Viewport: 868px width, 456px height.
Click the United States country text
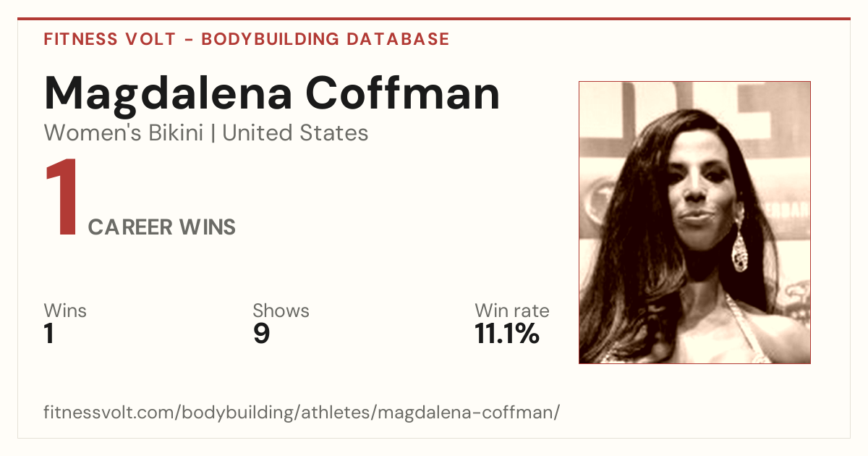click(x=295, y=133)
